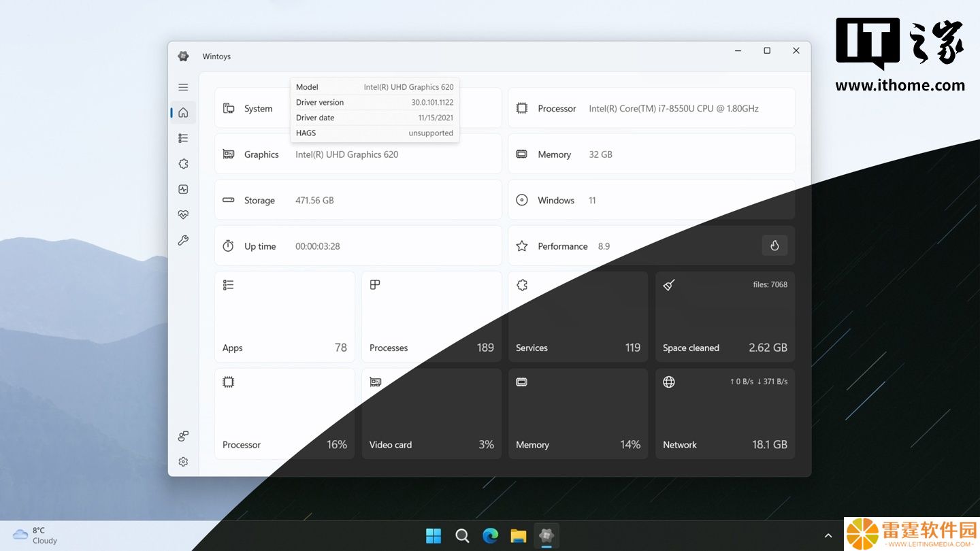Open taskbar Search
This screenshot has height=551, width=980.
(x=462, y=536)
